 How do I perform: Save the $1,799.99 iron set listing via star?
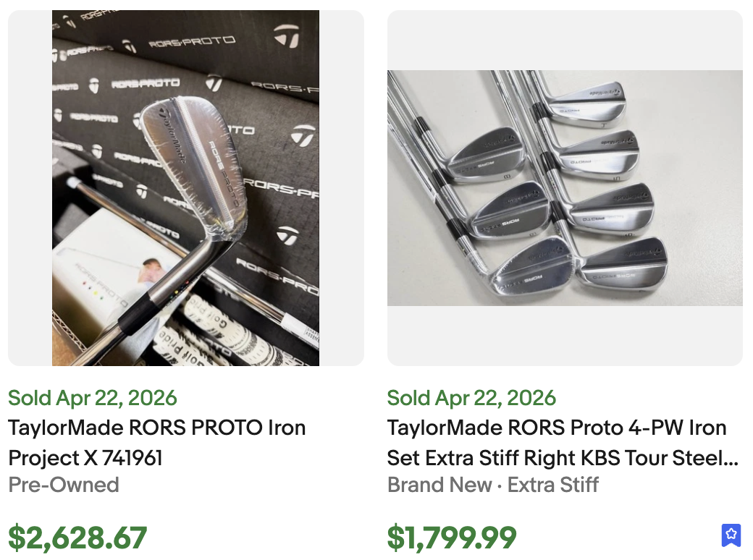[x=731, y=536]
